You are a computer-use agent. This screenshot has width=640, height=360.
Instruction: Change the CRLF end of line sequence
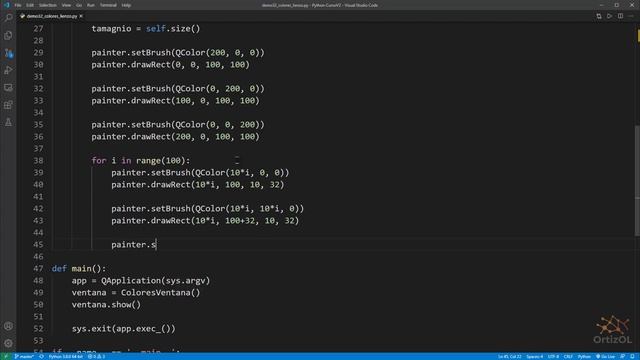tap(568, 356)
